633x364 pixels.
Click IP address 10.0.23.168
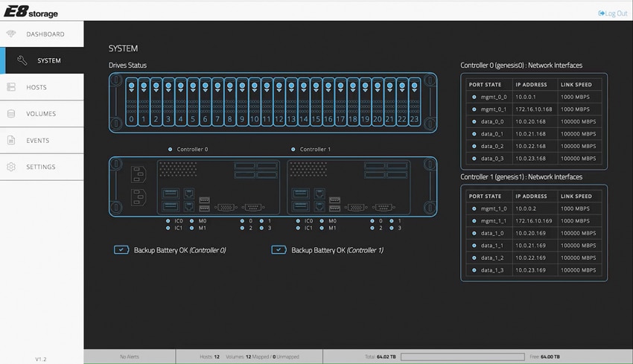pos(530,159)
